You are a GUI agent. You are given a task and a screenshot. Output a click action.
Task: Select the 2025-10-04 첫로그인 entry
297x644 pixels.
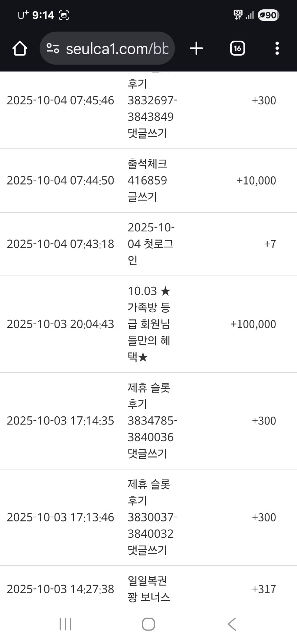150,244
